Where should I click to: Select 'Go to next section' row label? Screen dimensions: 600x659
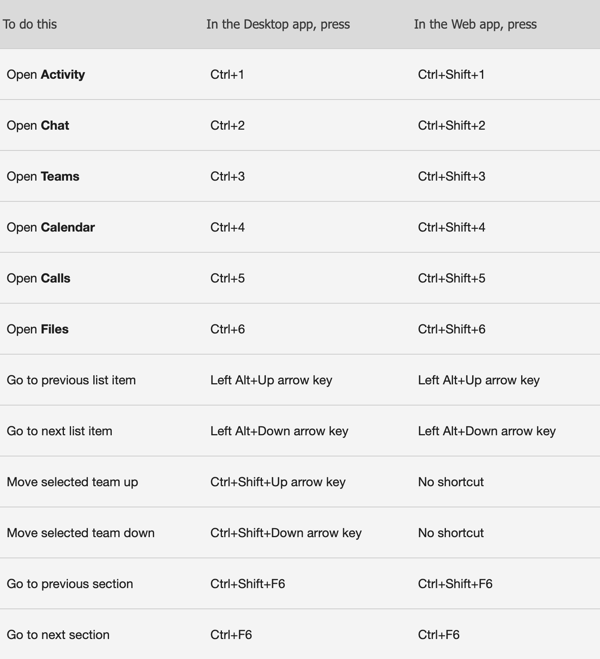pyautogui.click(x=58, y=635)
